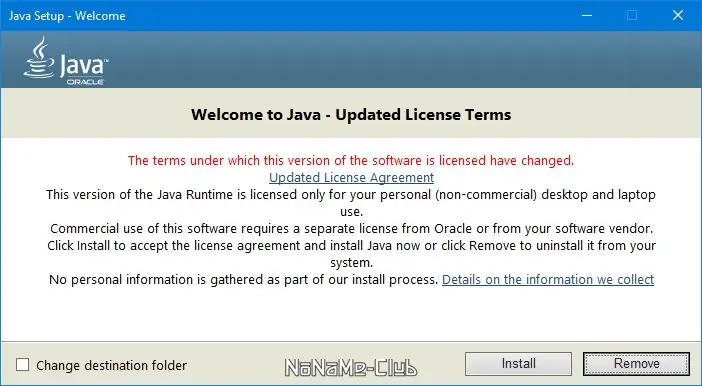Click the "Commercial use of this software" sentence

coord(351,229)
